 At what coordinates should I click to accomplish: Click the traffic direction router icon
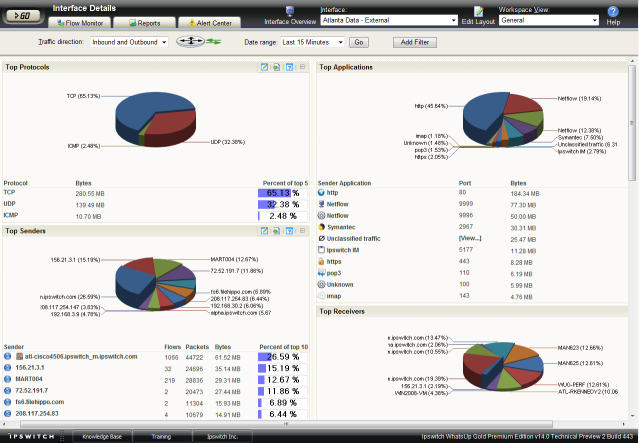coord(190,41)
